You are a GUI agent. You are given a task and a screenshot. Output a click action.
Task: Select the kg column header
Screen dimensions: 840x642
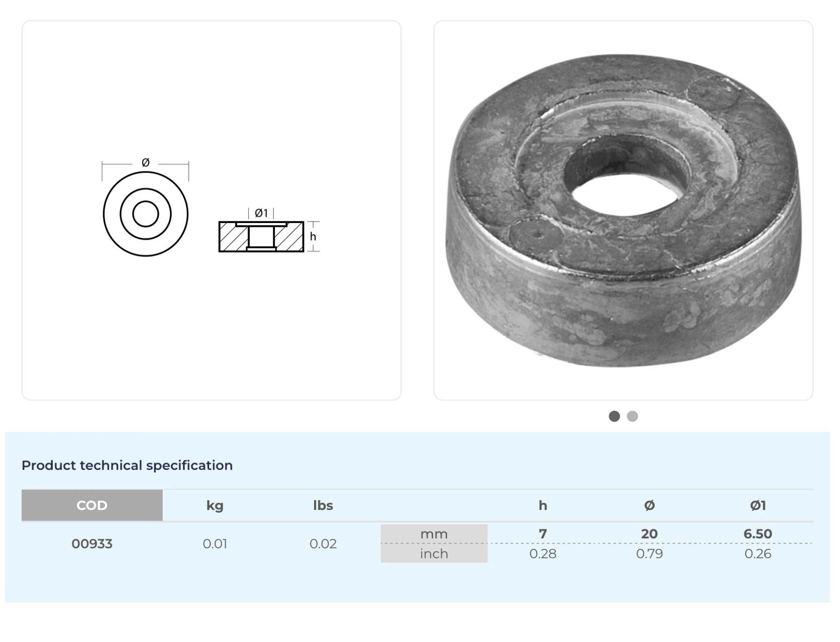(215, 505)
